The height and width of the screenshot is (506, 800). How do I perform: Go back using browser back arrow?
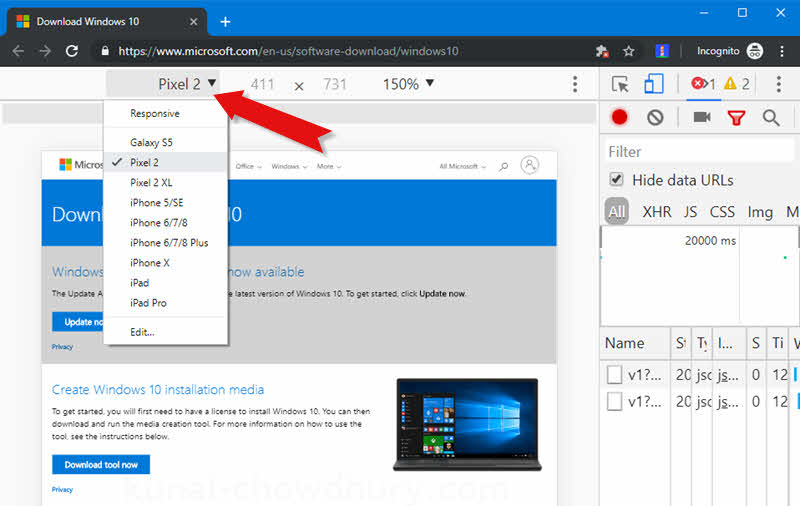coord(18,51)
